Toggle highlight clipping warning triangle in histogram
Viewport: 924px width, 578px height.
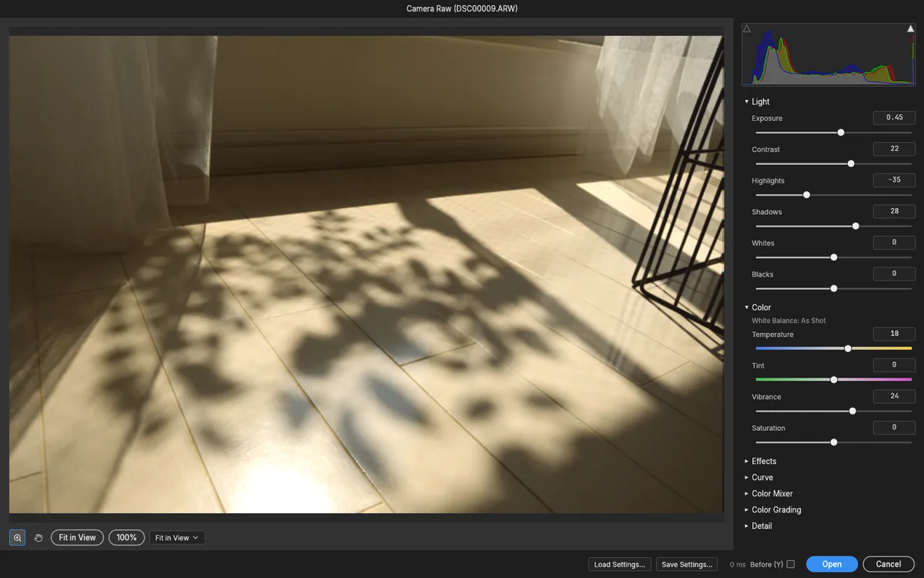[911, 29]
